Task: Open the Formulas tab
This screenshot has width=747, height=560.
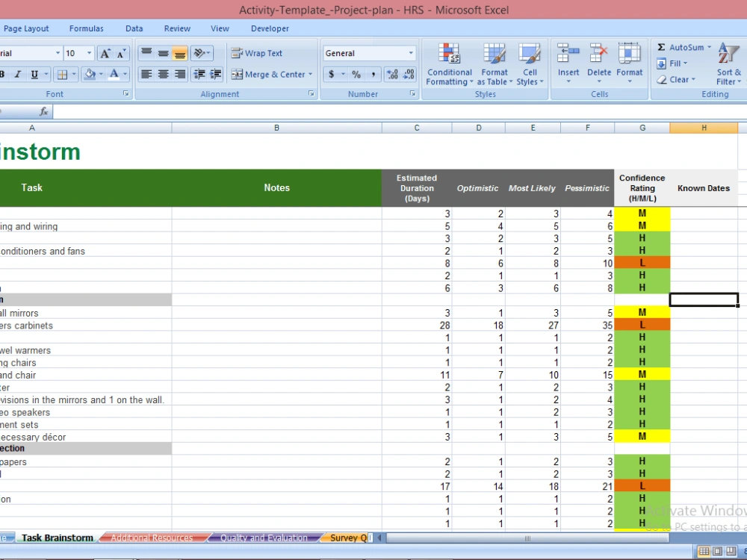Action: pos(86,28)
